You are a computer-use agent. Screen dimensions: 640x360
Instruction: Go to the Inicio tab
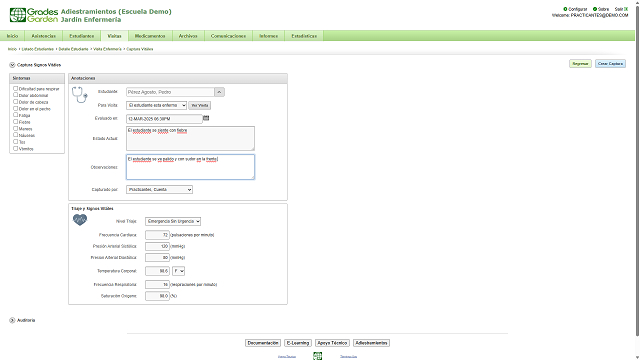click(12, 36)
